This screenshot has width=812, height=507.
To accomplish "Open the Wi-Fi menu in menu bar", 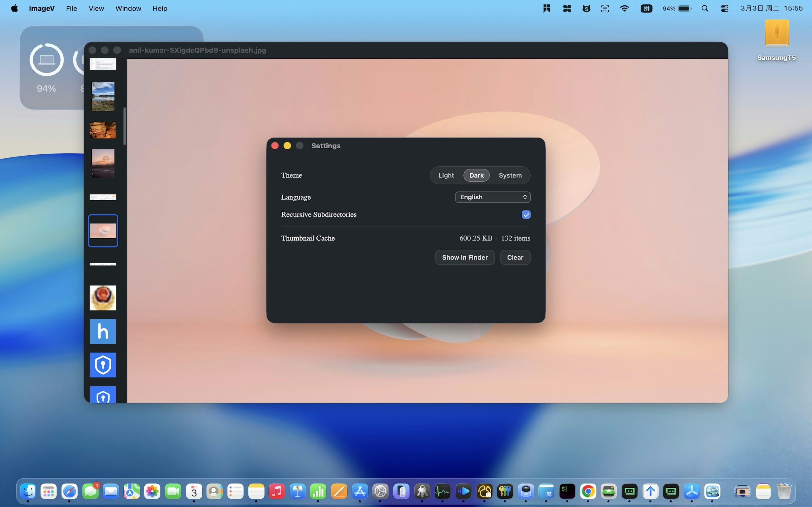I will pos(625,8).
